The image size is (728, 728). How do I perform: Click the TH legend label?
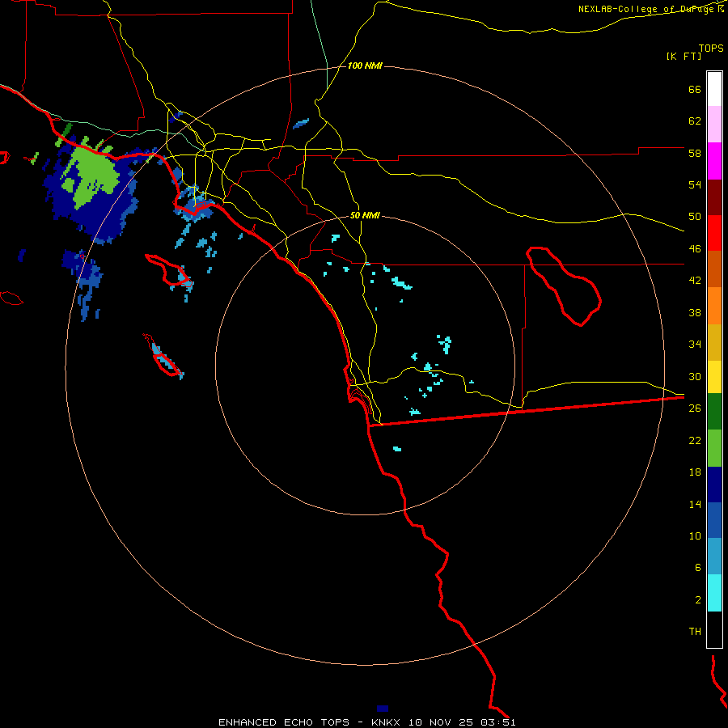[x=695, y=632]
